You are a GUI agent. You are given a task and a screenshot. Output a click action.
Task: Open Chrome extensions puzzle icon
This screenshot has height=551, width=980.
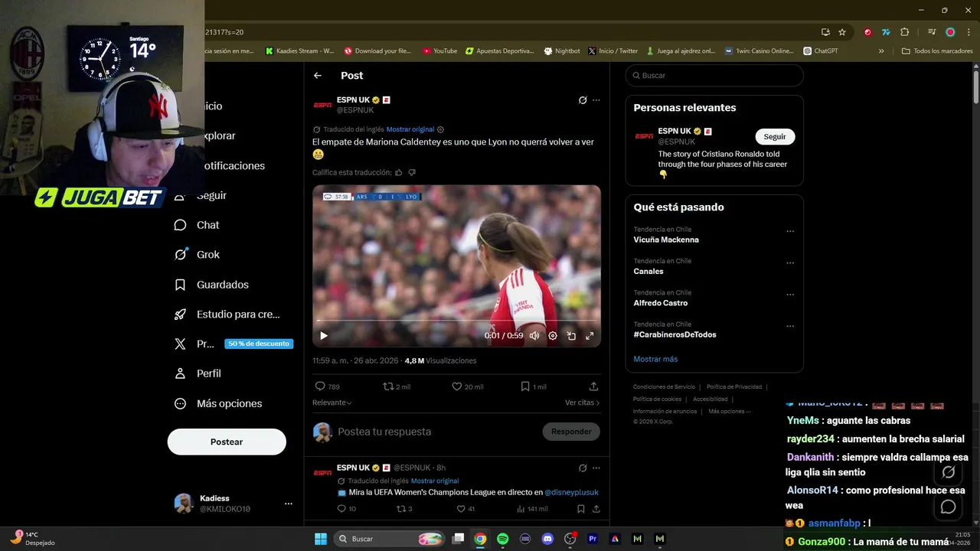coord(904,32)
